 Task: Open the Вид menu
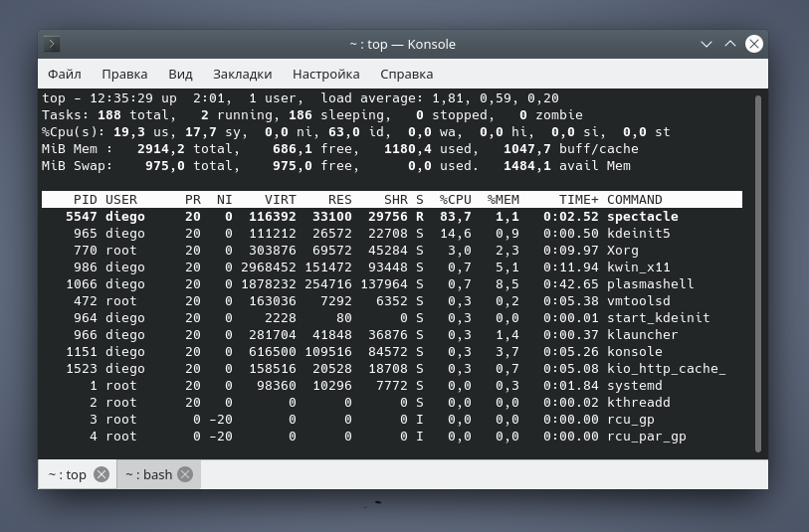(180, 74)
